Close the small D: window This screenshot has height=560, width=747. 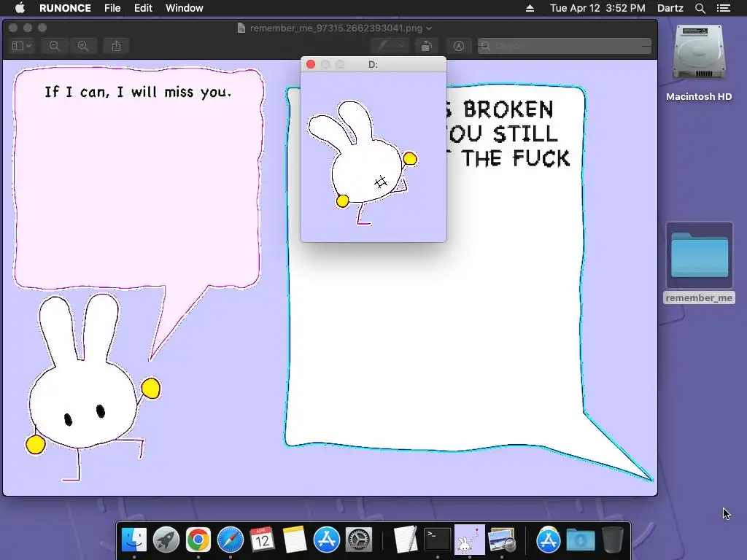coord(311,64)
